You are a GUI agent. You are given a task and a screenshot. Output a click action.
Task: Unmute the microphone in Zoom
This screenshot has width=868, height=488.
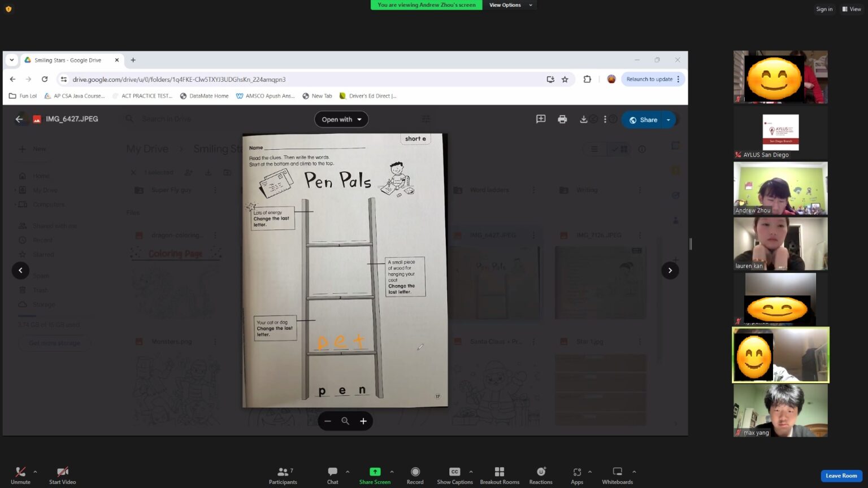click(x=20, y=475)
